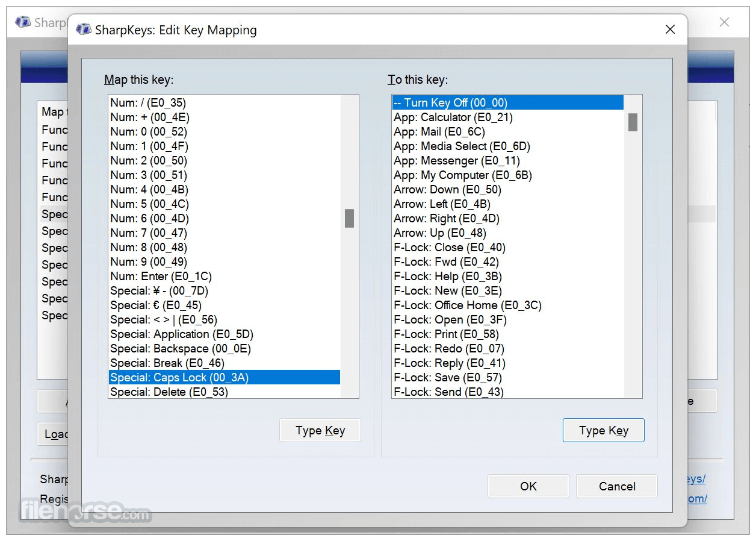Choose "F-Lock: Redo (E0_07)"
The image size is (756, 541).
(508, 348)
